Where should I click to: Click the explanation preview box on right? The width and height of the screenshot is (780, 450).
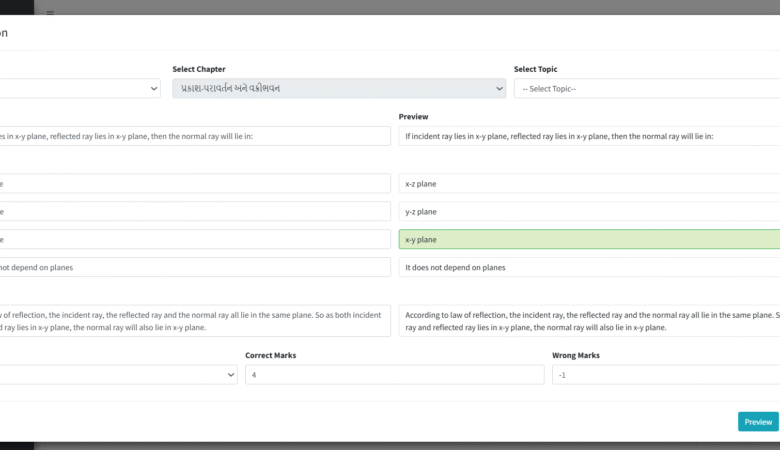[x=588, y=321]
